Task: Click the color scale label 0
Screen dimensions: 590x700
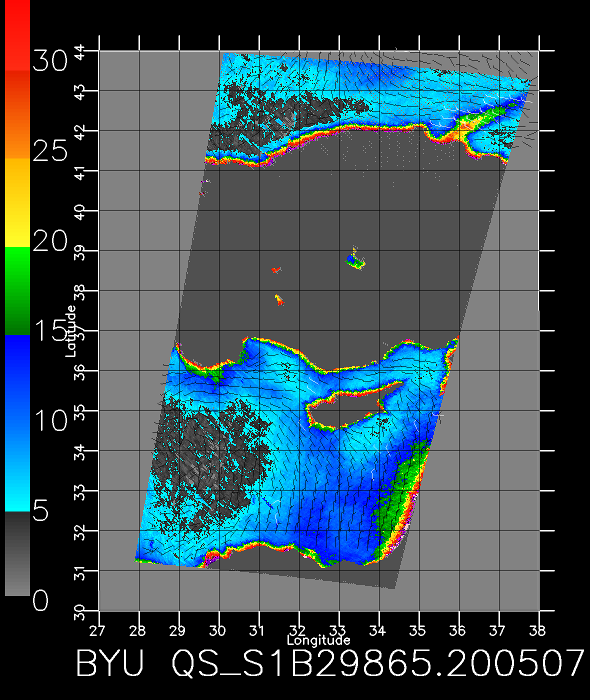Action: [41, 600]
